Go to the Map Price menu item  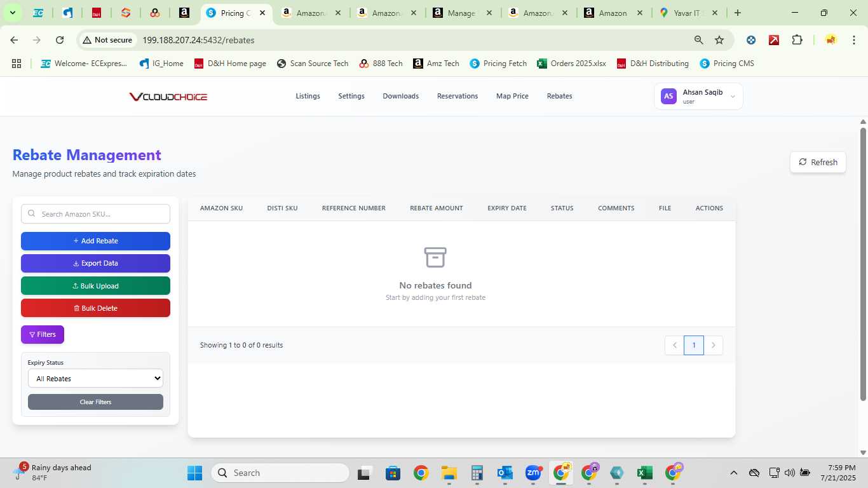[512, 96]
